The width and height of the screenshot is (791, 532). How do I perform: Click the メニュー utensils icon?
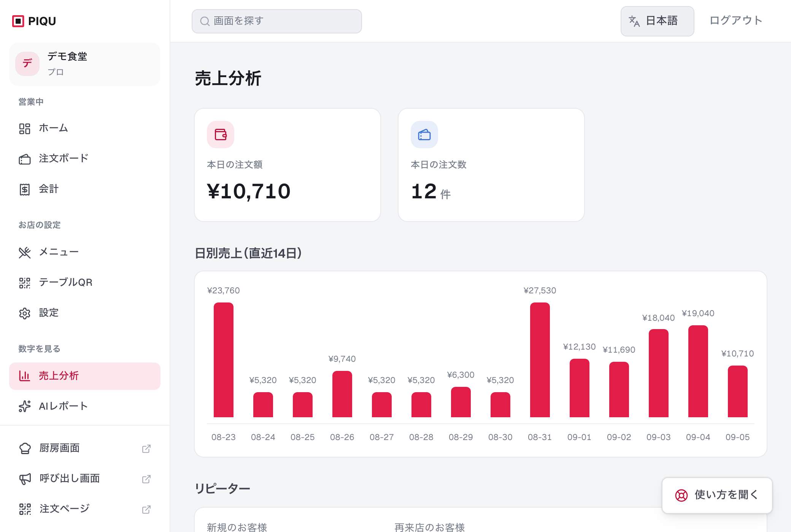[25, 252]
